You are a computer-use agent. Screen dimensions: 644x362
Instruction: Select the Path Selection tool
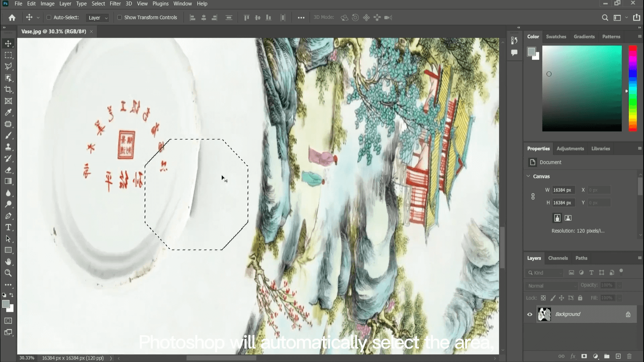[8, 239]
